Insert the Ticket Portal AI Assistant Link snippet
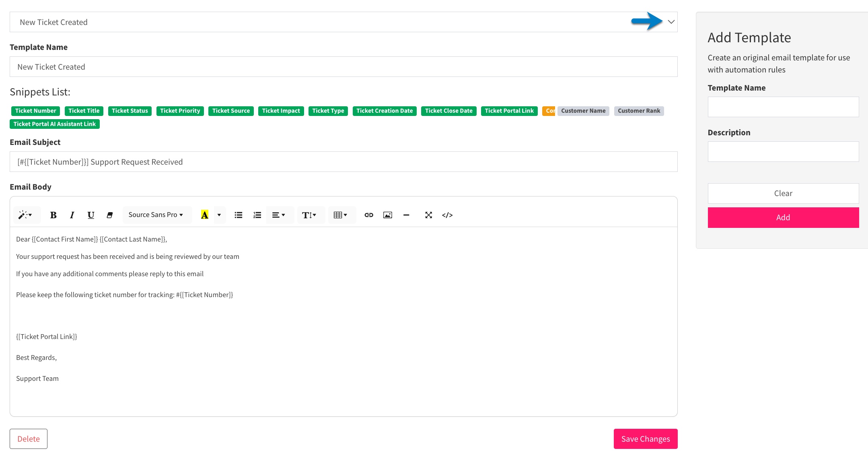This screenshot has height=463, width=868. 55,124
